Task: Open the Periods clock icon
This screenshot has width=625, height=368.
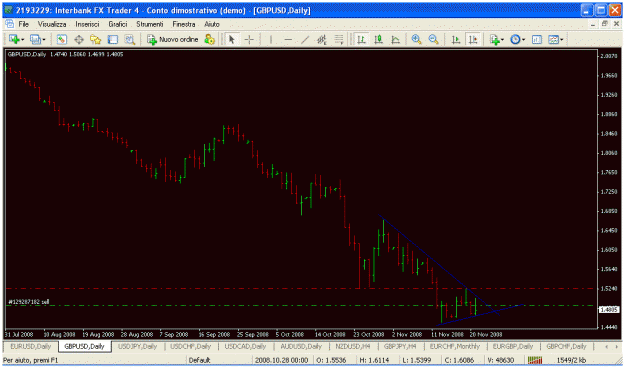Action: point(515,39)
